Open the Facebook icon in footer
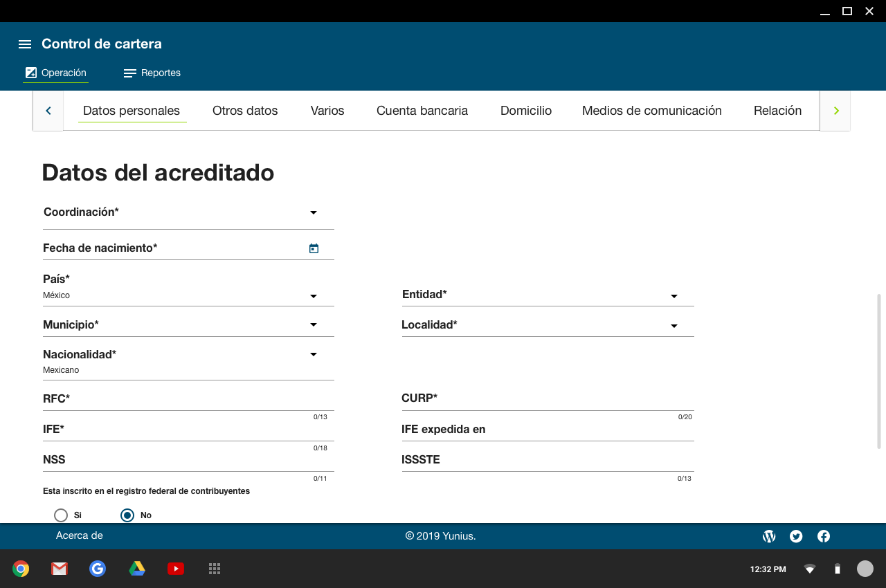This screenshot has width=886, height=588. 824,536
